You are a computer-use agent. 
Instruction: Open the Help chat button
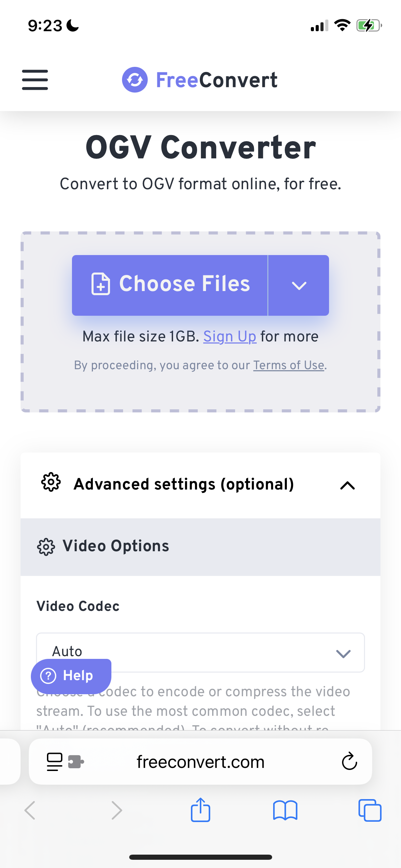point(71,676)
